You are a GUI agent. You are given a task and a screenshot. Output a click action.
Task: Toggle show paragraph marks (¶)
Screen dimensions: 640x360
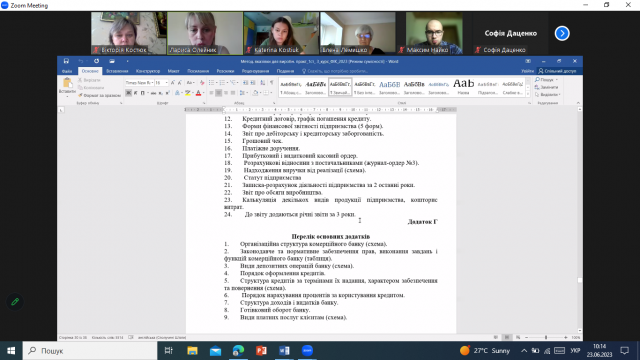point(271,83)
